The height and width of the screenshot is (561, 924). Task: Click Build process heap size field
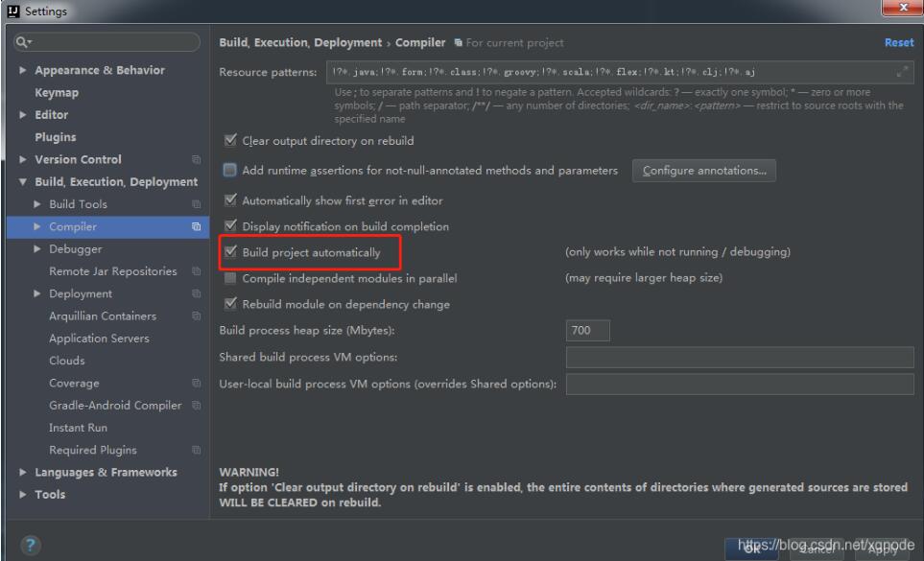587,330
